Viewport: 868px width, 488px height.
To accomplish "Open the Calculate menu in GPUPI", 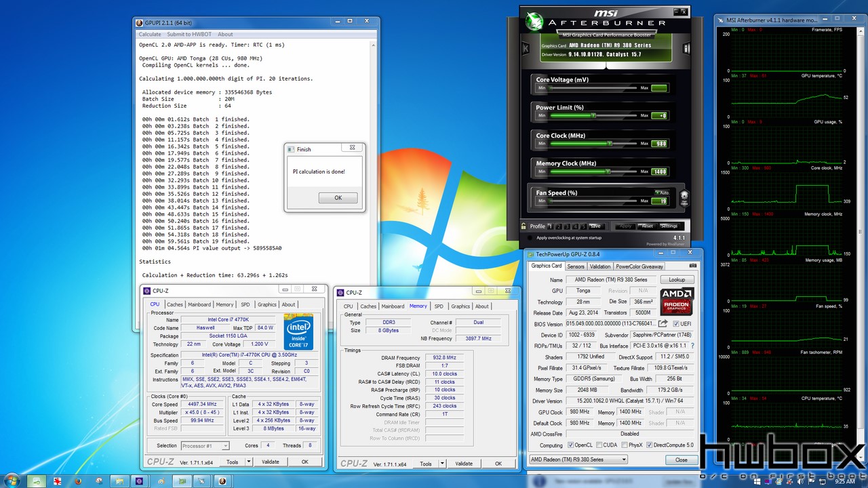I will (150, 34).
